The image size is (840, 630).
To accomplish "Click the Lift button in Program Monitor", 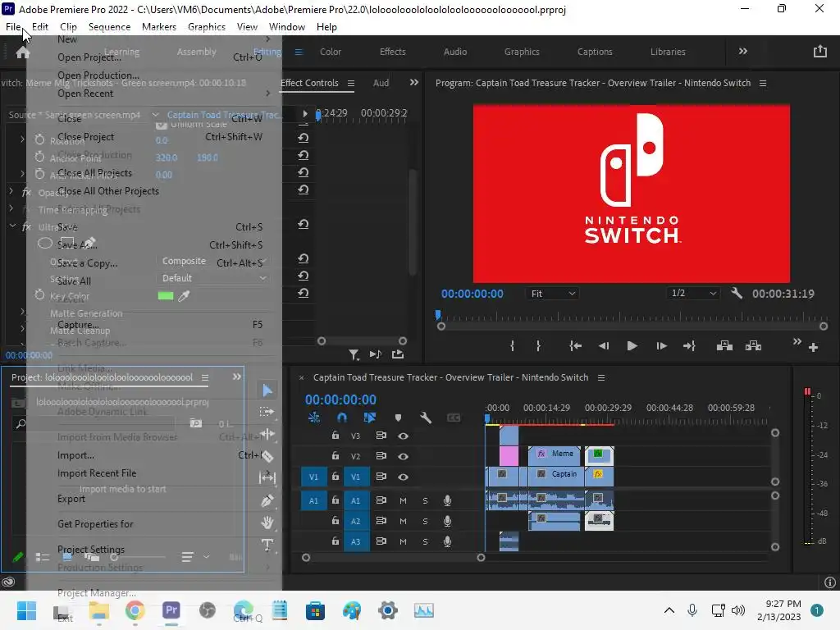I will (724, 346).
